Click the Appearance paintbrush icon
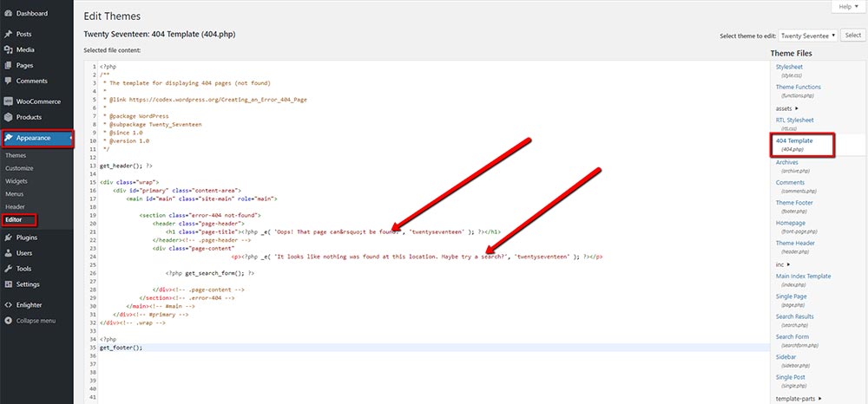 (x=9, y=138)
